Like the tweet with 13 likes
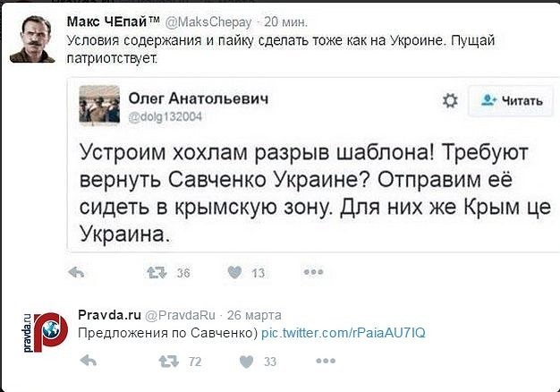 tap(236, 272)
